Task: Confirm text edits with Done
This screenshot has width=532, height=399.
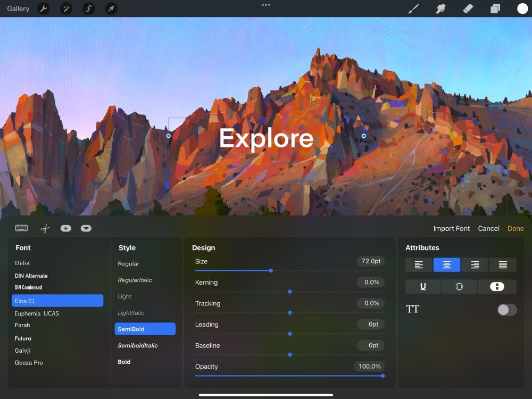Action: pyautogui.click(x=516, y=228)
